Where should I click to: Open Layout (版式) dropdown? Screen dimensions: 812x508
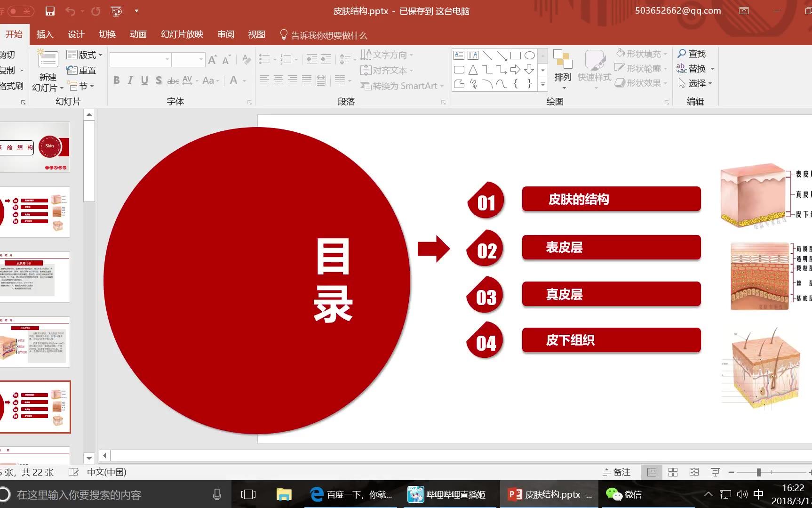click(x=84, y=55)
